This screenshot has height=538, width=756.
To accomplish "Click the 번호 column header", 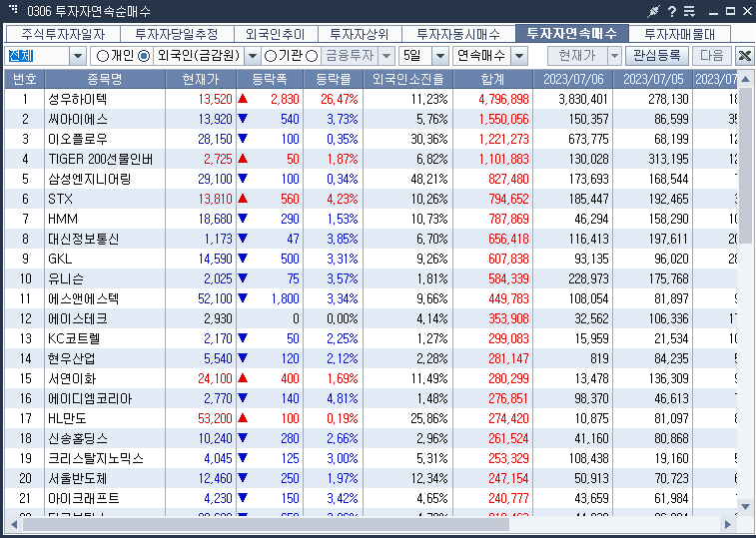I will coord(25,79).
